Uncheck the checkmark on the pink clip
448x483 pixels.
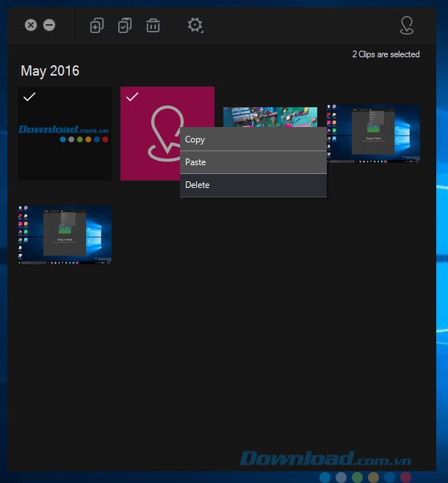point(132,97)
